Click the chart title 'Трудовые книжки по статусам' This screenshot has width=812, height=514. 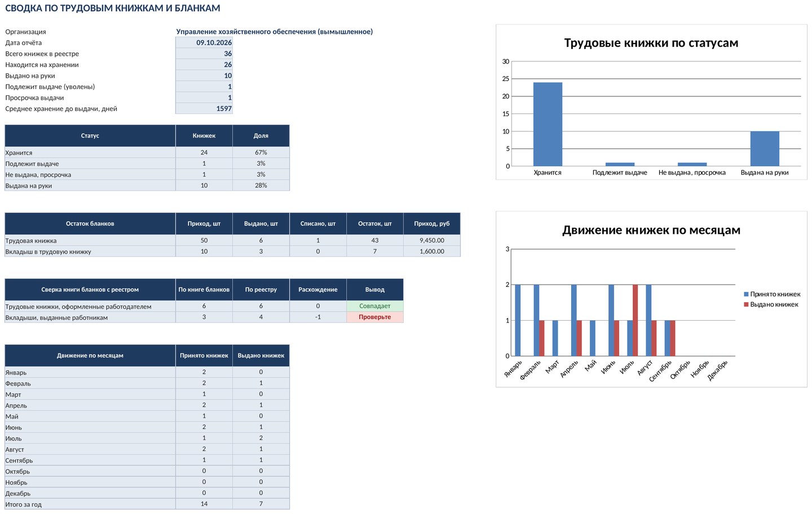(651, 43)
